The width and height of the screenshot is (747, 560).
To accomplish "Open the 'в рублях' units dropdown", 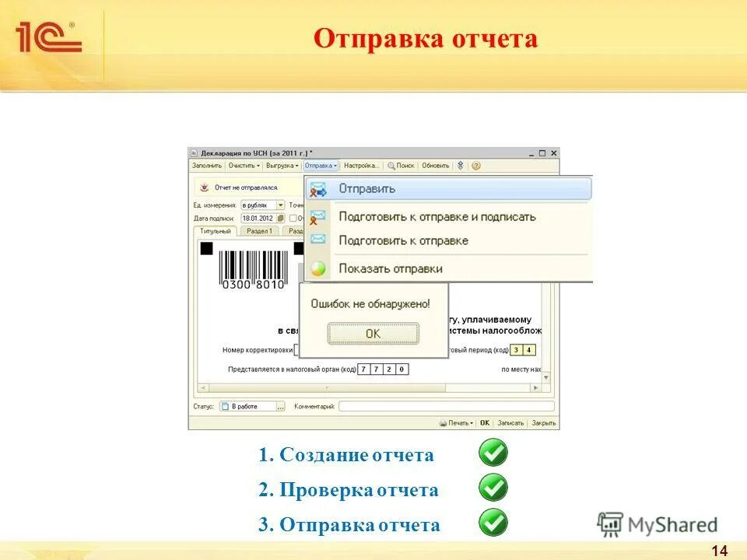I will pyautogui.click(x=280, y=205).
